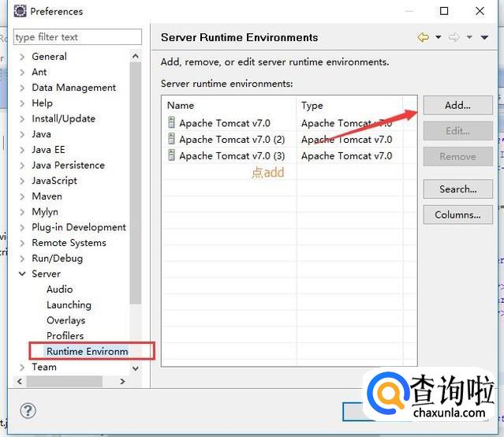Image resolution: width=504 pixels, height=437 pixels.
Task: Sort by the Type column header
Action: (x=349, y=106)
